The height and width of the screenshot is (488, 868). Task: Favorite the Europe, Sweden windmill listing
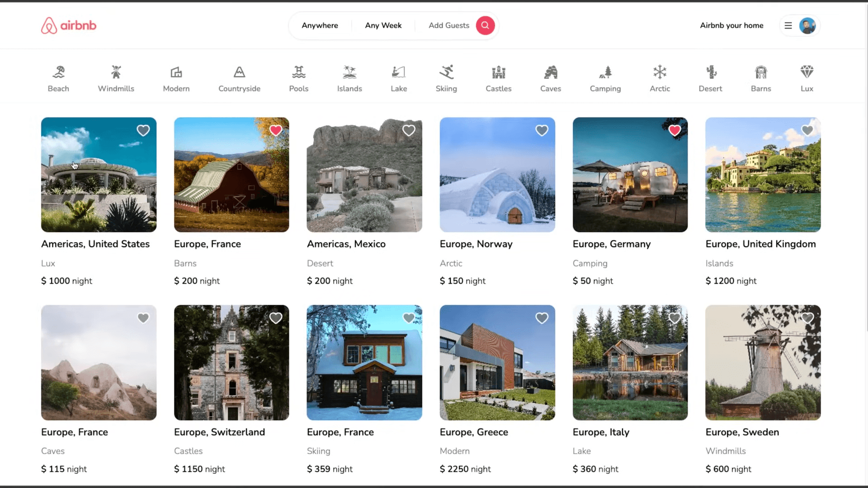pos(807,318)
